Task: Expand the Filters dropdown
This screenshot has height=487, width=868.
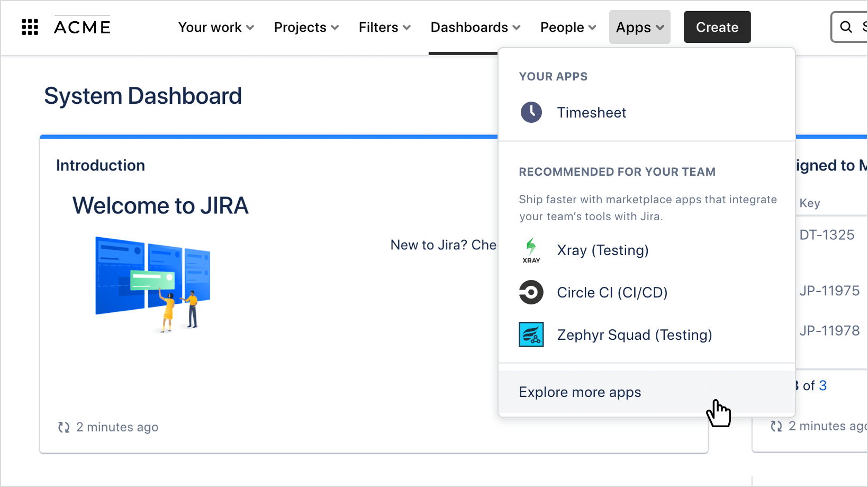Action: tap(384, 27)
